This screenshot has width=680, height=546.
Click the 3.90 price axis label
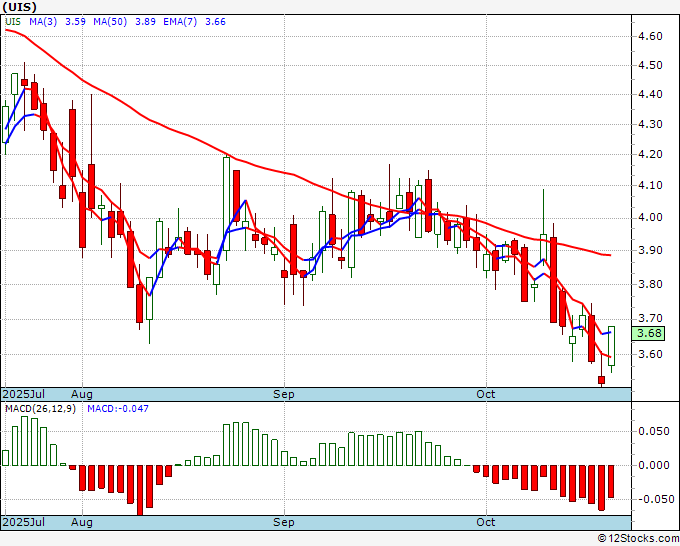tap(651, 251)
